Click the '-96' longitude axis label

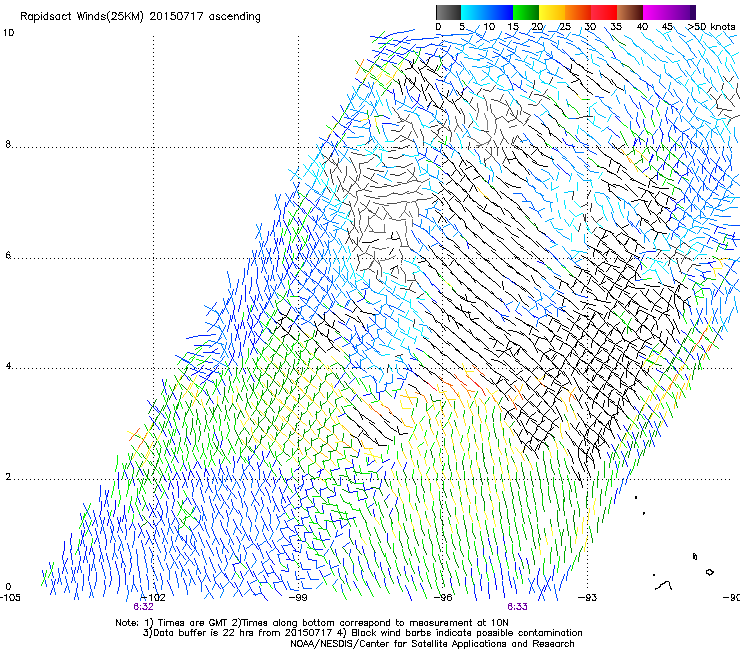click(443, 597)
